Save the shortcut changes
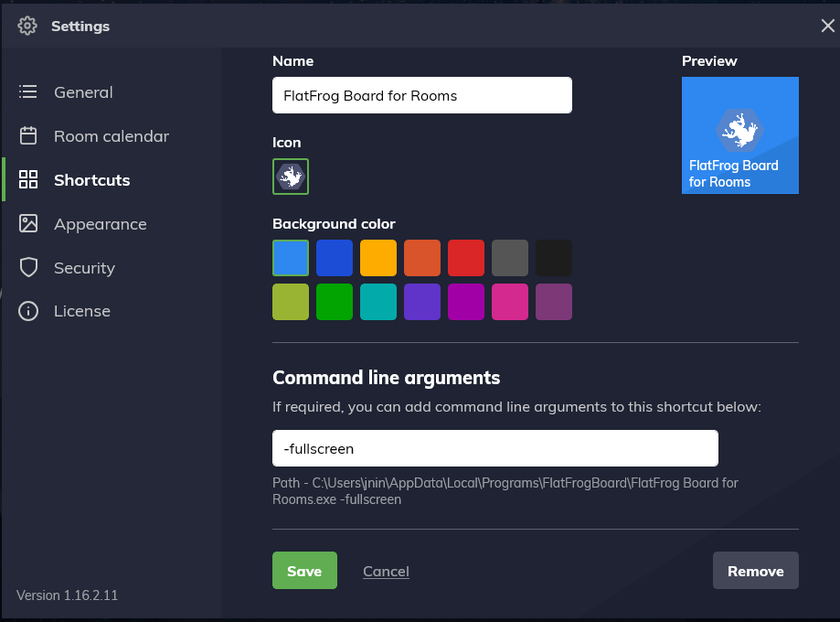Screen dimensions: 840x622 coord(304,571)
